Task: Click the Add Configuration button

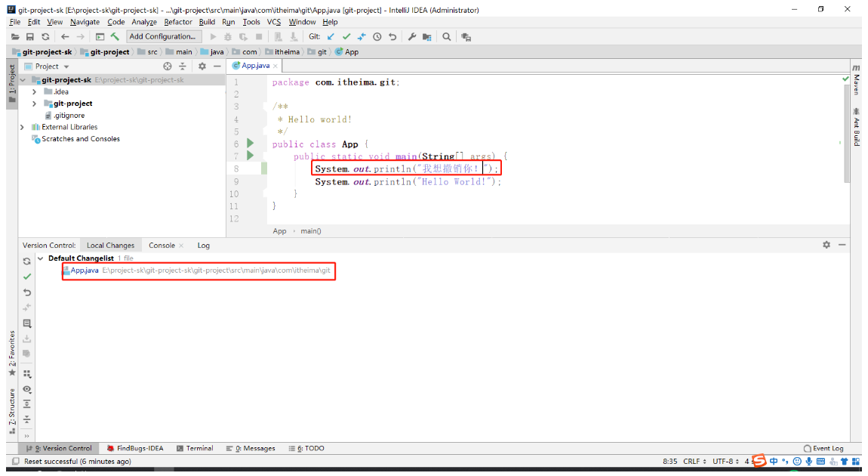Action: (x=163, y=36)
